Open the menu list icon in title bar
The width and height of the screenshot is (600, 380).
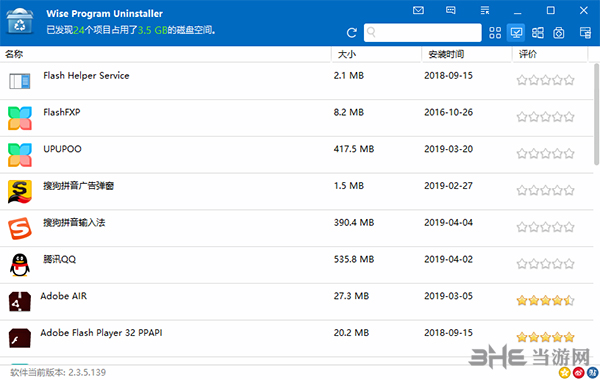tap(485, 10)
